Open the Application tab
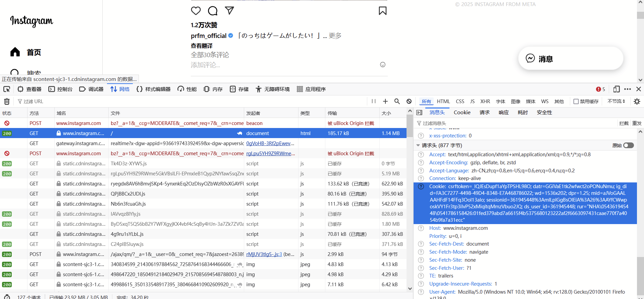 [x=311, y=89]
